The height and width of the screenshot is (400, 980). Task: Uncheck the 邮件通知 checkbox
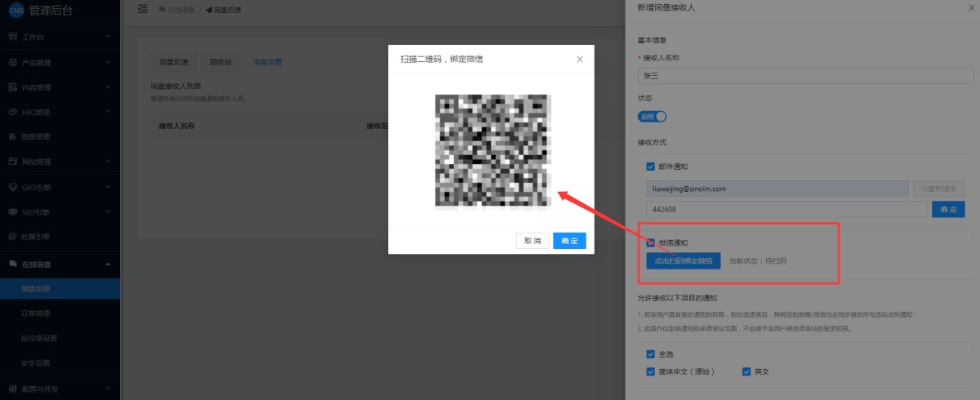[651, 166]
